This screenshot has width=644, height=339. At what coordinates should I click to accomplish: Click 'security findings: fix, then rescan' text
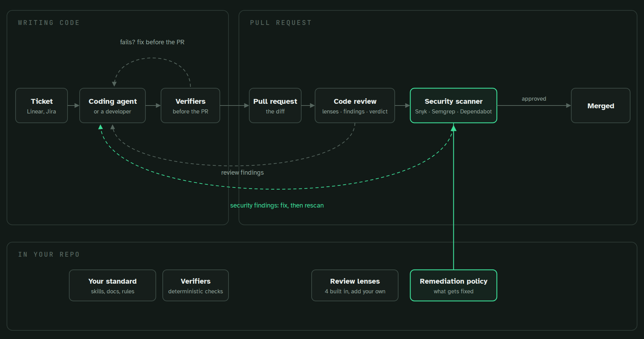[x=277, y=205]
